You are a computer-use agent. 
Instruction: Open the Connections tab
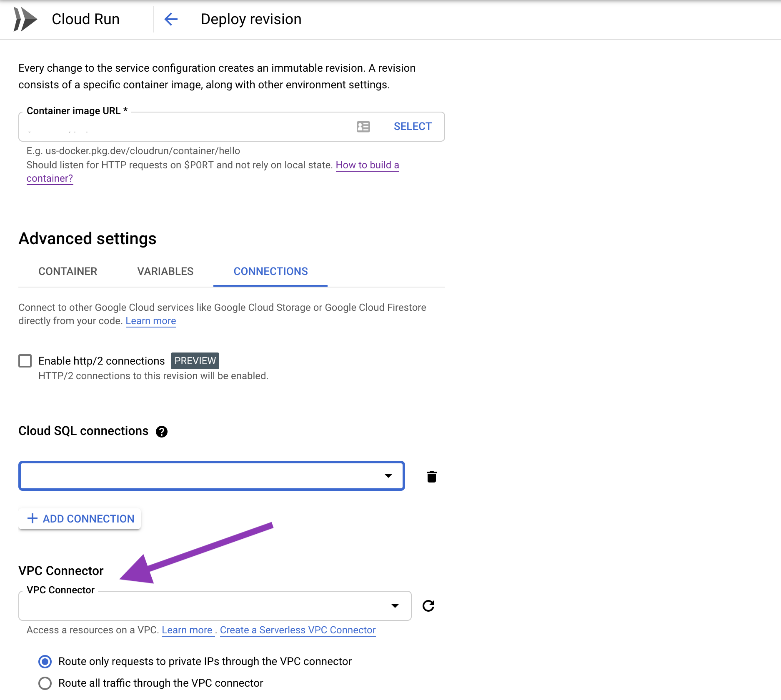coord(270,272)
